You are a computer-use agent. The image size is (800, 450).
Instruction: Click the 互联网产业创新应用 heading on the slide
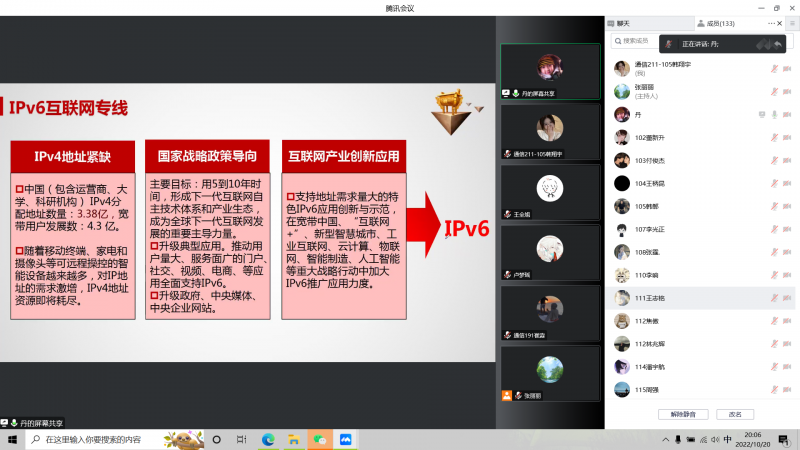pyautogui.click(x=344, y=156)
